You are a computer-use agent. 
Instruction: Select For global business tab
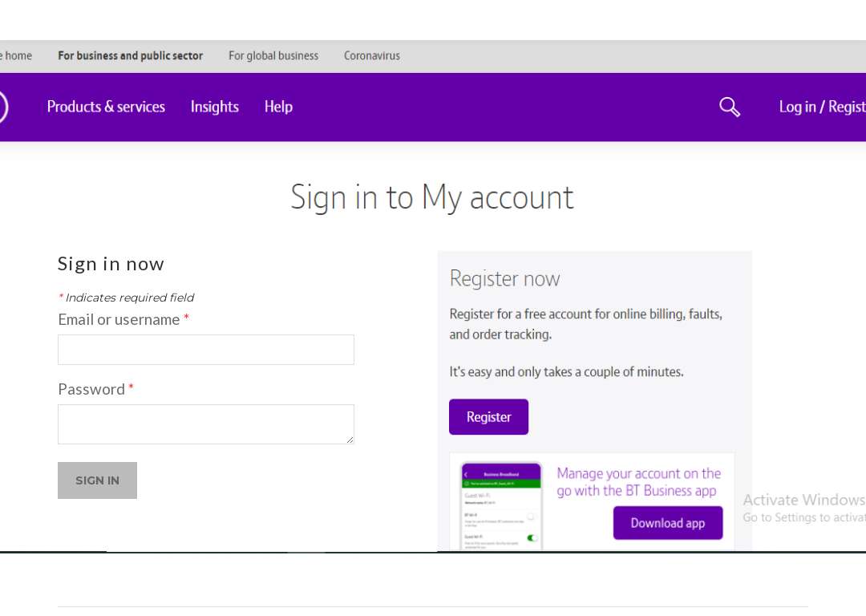coord(273,56)
